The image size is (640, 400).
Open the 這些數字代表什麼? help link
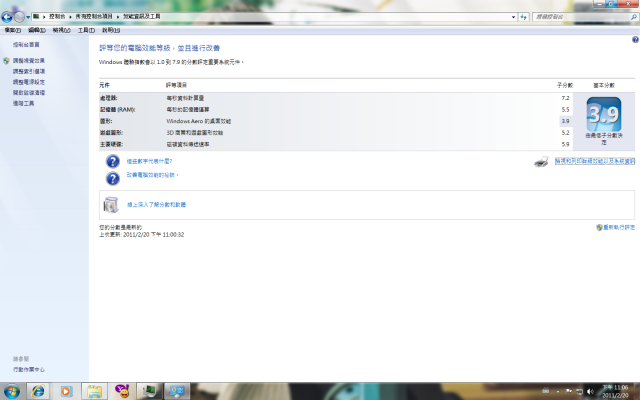tap(149, 161)
